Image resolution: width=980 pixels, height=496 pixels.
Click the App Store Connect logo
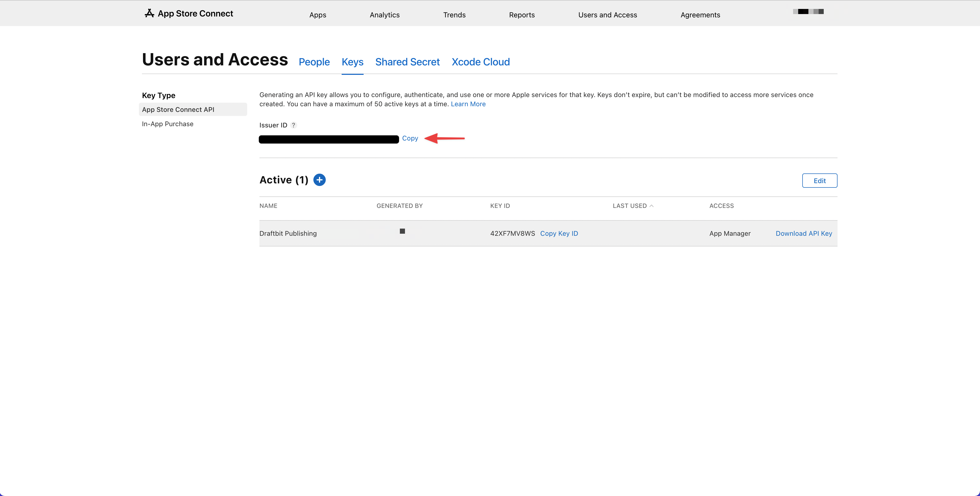click(x=189, y=14)
